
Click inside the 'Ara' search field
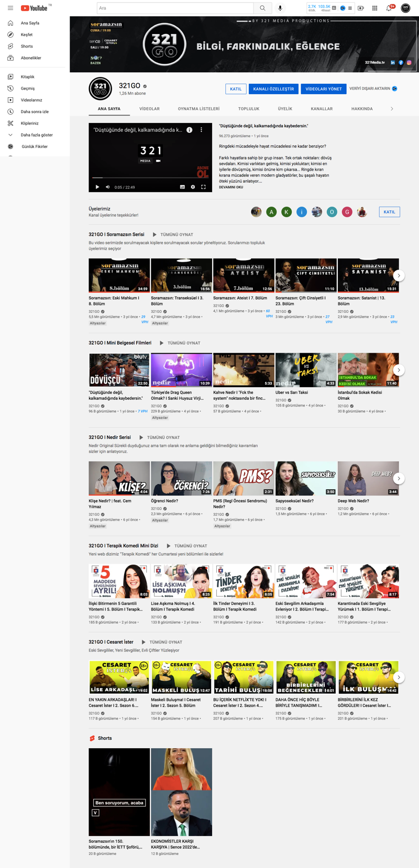pos(175,8)
